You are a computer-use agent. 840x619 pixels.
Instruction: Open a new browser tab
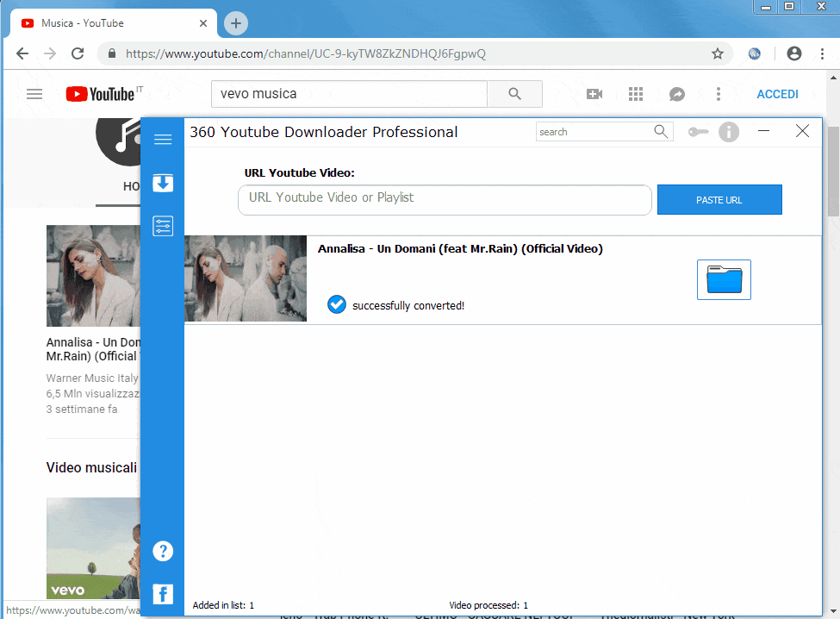click(x=236, y=23)
